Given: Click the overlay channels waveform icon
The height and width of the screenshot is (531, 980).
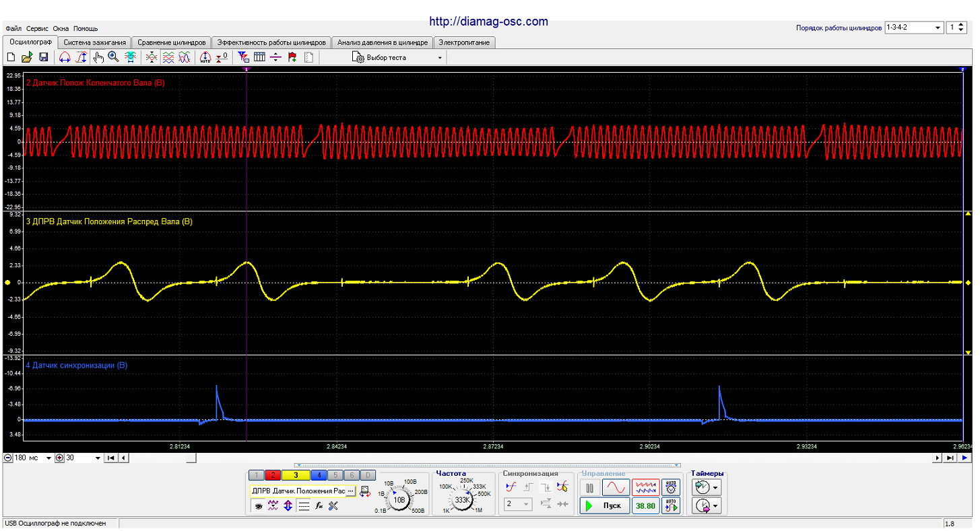Looking at the screenshot, I should pos(184,58).
